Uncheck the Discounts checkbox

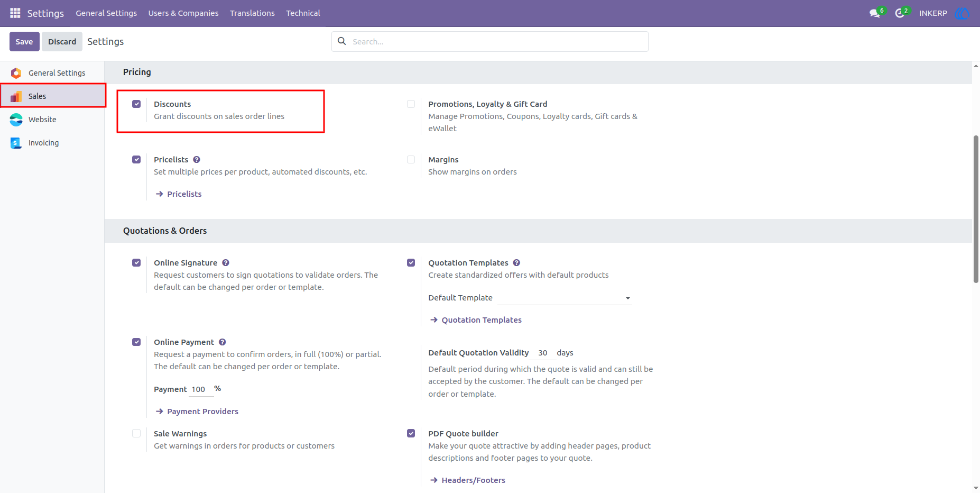pyautogui.click(x=136, y=104)
